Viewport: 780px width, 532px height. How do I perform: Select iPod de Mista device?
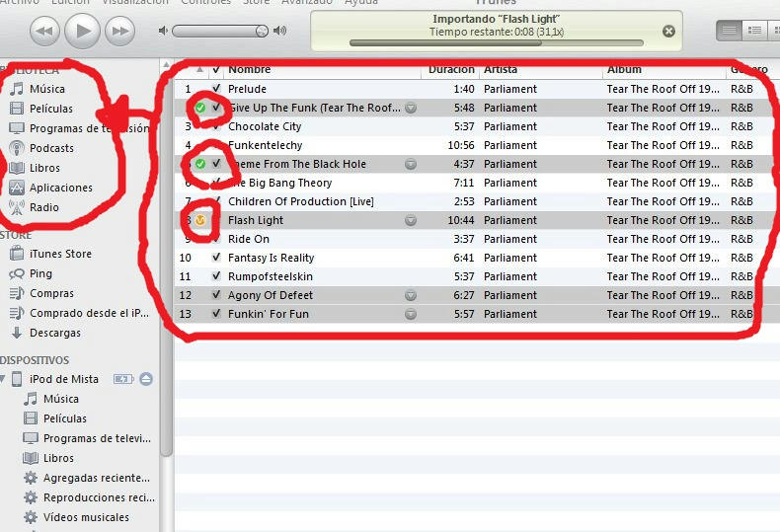click(63, 379)
